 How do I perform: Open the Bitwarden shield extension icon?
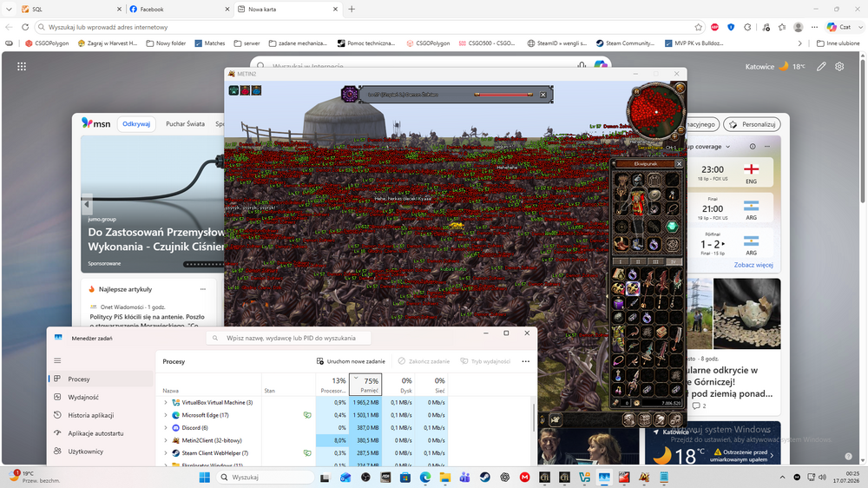[731, 27]
